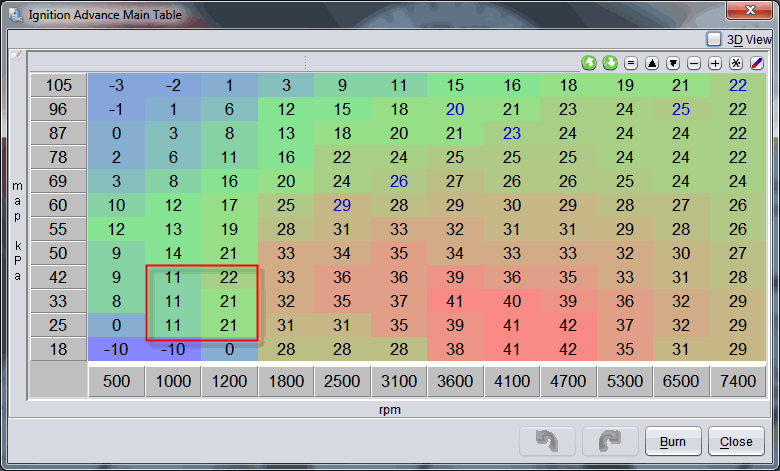
Task: Select the 6500 rpm axis bin
Action: (681, 381)
